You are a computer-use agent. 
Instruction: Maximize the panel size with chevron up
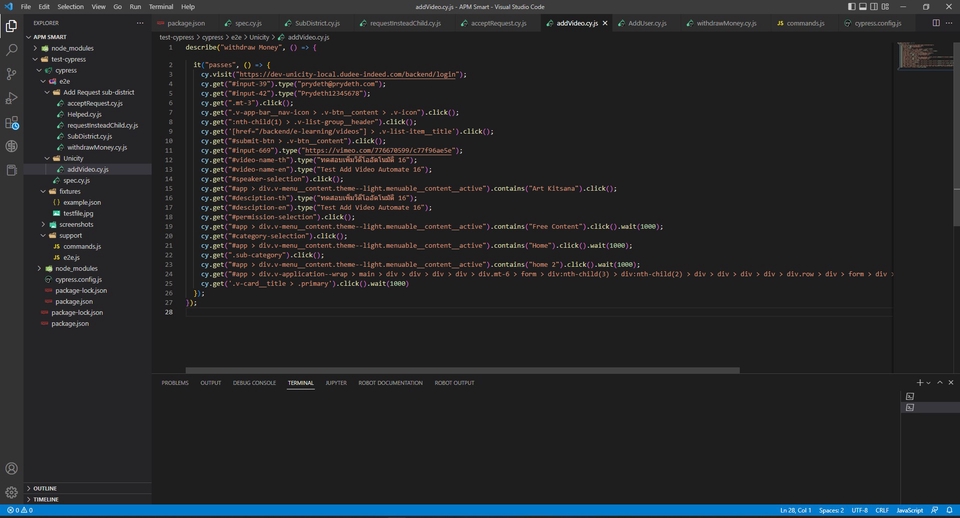coord(940,383)
